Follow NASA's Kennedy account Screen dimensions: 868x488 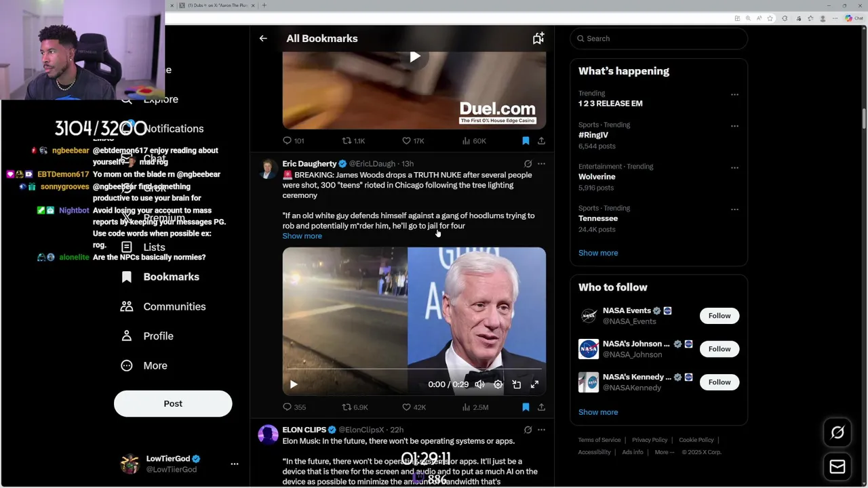(x=719, y=382)
